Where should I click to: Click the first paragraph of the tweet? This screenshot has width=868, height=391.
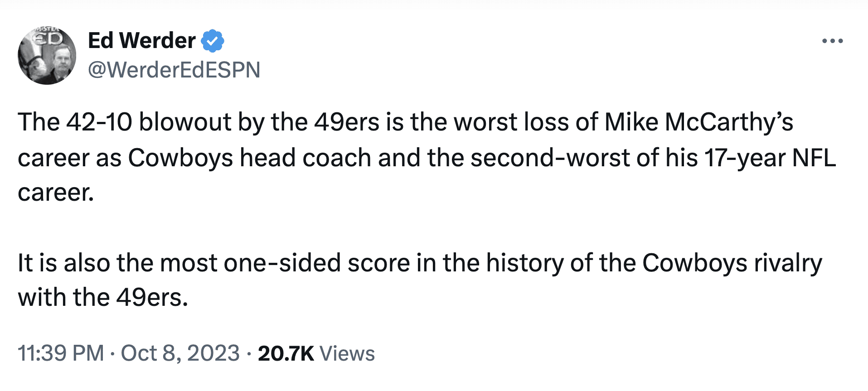(x=408, y=157)
